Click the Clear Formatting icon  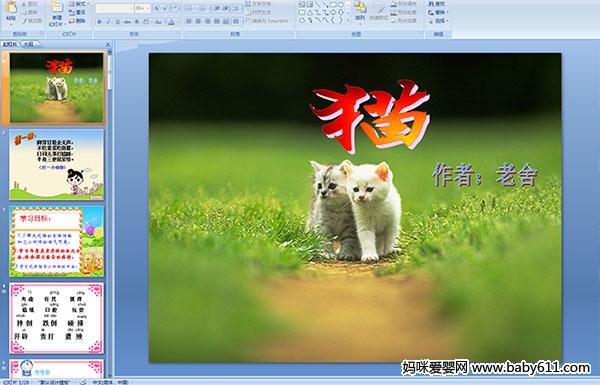point(175,8)
